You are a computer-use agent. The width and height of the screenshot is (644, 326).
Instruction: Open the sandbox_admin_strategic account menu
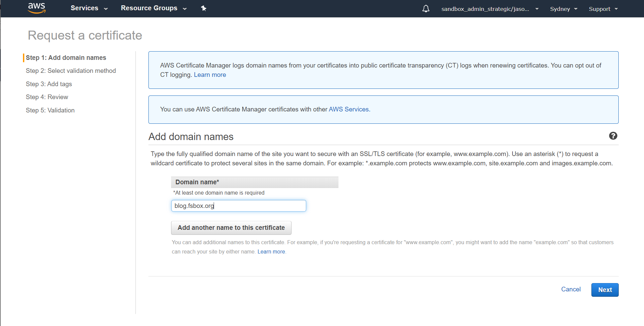(x=490, y=9)
